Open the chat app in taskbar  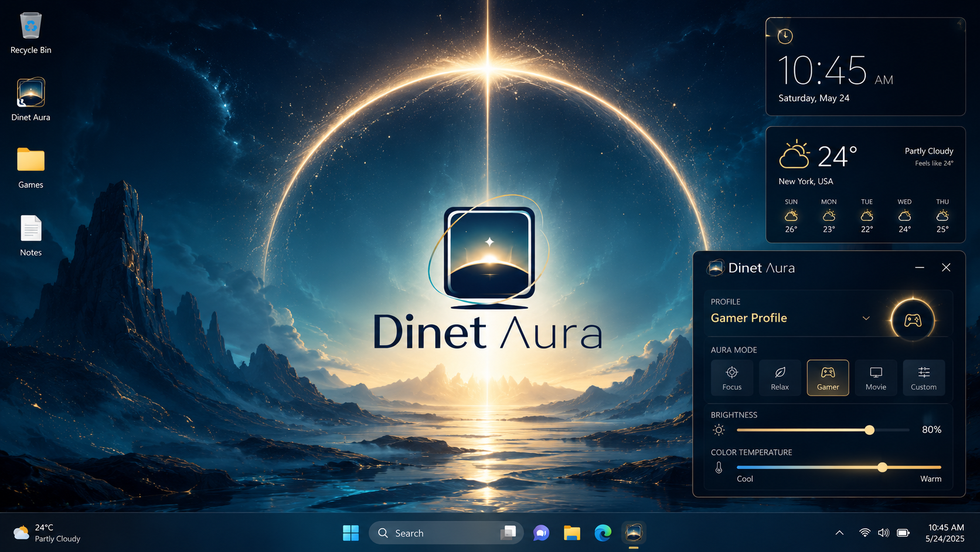click(x=541, y=533)
